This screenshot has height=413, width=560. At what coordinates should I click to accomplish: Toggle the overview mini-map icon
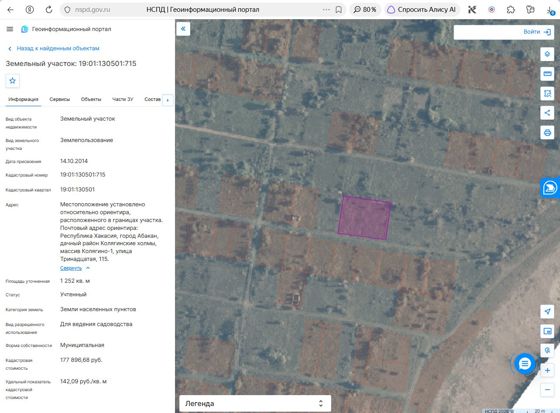click(x=547, y=331)
